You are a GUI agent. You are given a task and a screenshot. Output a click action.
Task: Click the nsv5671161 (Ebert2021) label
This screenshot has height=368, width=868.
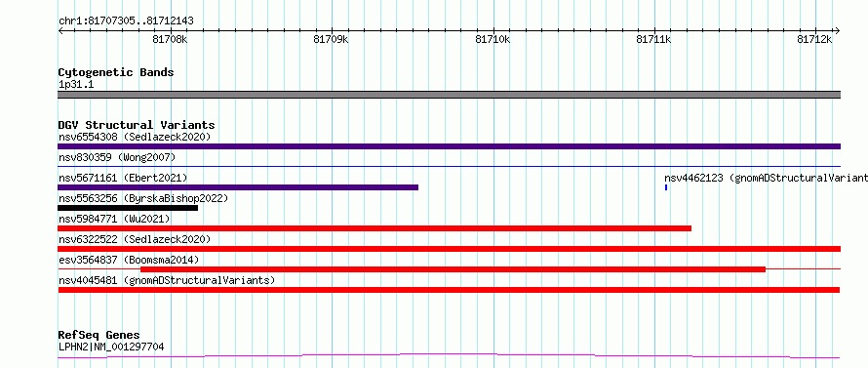(x=123, y=178)
